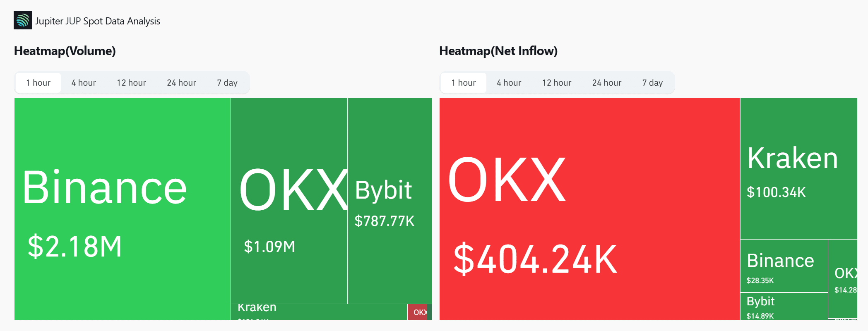Click the OKX $1.09M volume tile
868x331 pixels.
coord(289,201)
